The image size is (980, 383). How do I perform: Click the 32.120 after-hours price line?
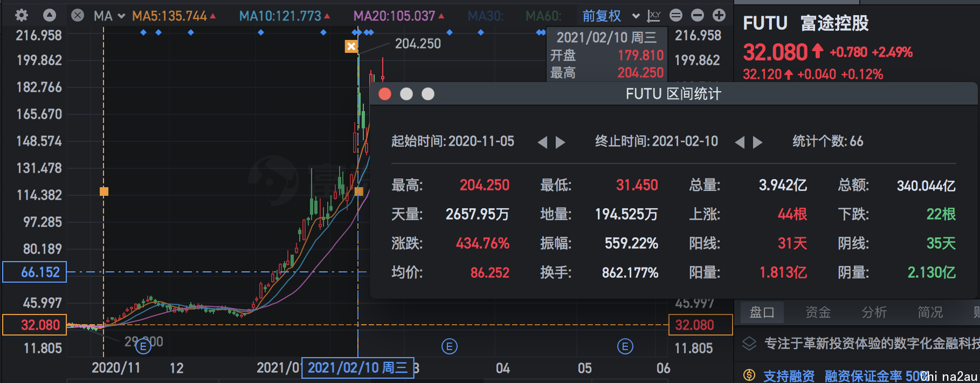(813, 74)
